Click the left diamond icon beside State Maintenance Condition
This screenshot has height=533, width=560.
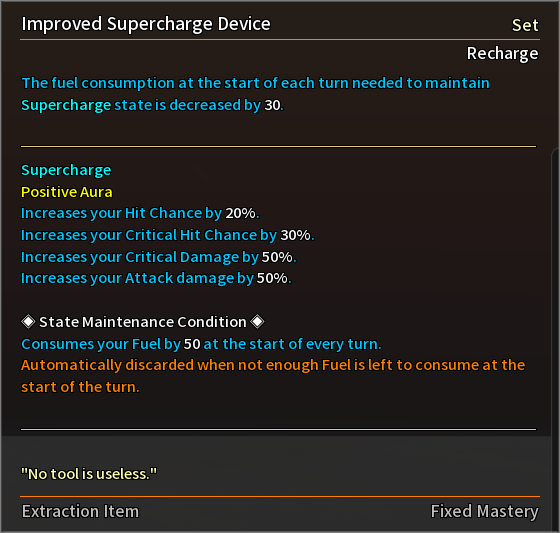point(28,322)
